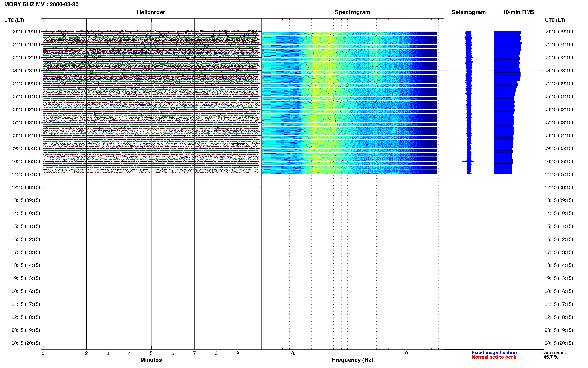Click the red 'Normalised to peak' legend text
The image size is (588, 368).
pyautogui.click(x=494, y=357)
